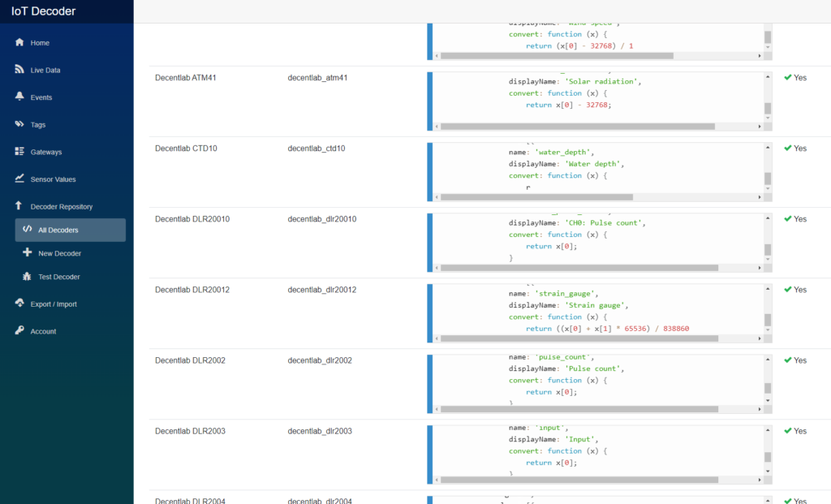Click the decentlab_dlr20012 identifier

point(322,290)
